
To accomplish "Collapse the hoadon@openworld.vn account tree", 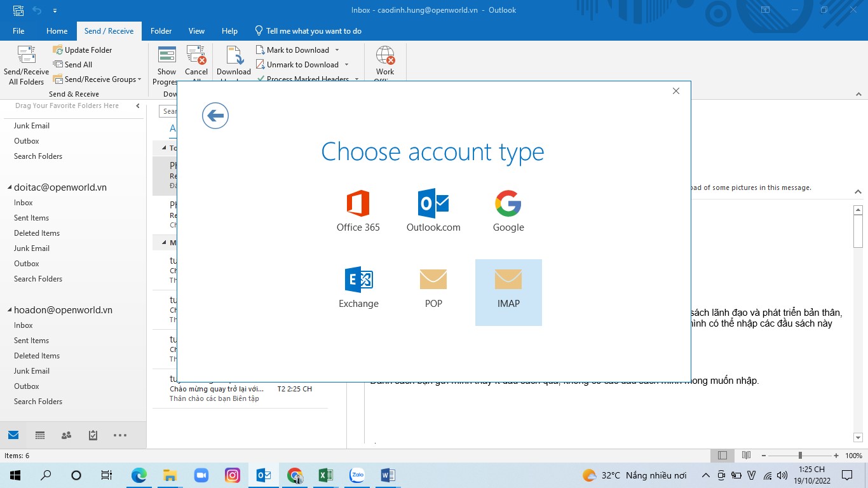I will (x=10, y=310).
